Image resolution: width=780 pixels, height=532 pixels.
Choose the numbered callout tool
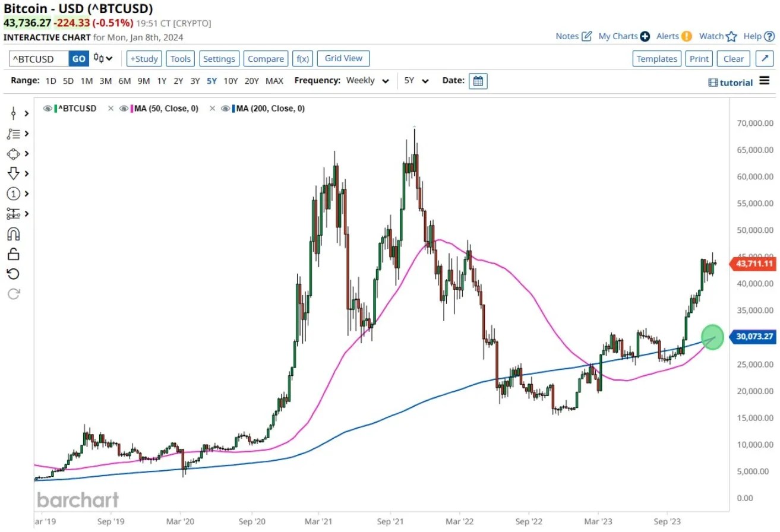13,194
